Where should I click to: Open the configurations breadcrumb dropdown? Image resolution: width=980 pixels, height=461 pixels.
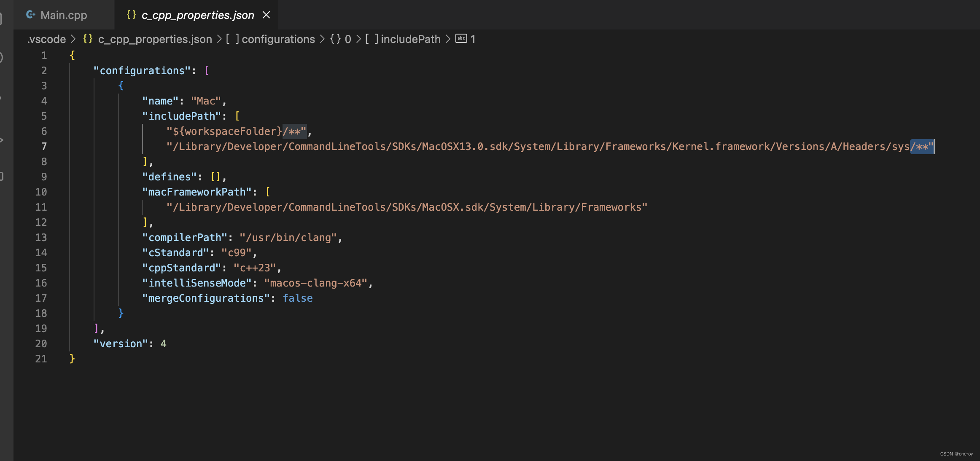(x=279, y=39)
